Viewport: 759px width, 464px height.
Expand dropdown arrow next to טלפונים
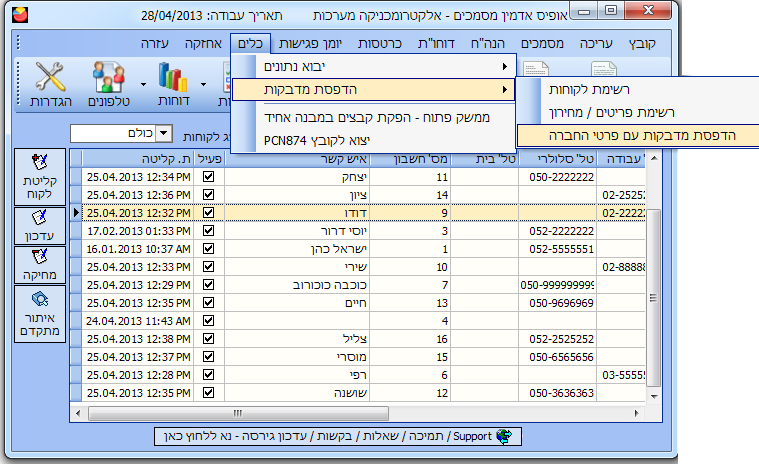[x=143, y=85]
